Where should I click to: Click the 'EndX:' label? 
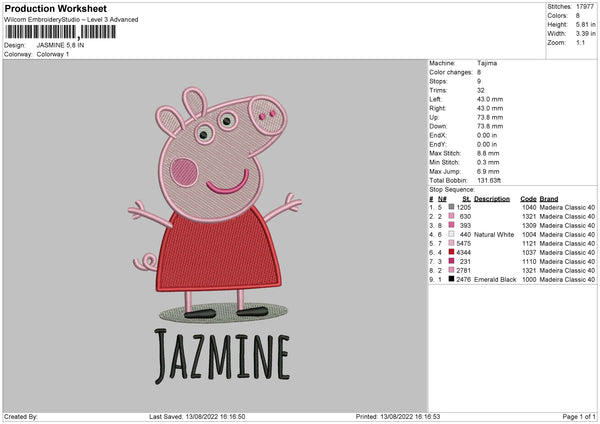[438, 135]
